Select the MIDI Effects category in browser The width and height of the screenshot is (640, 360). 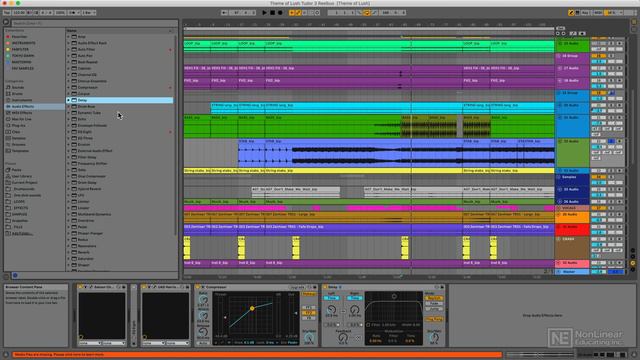pyautogui.click(x=22, y=113)
